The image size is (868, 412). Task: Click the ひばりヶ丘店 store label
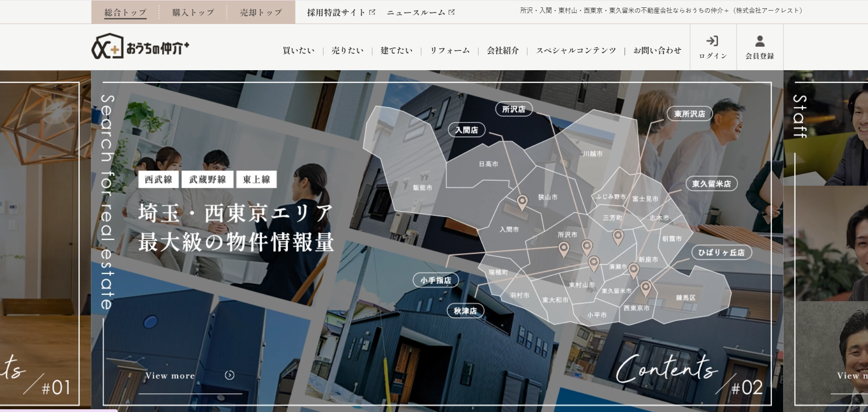tap(721, 252)
